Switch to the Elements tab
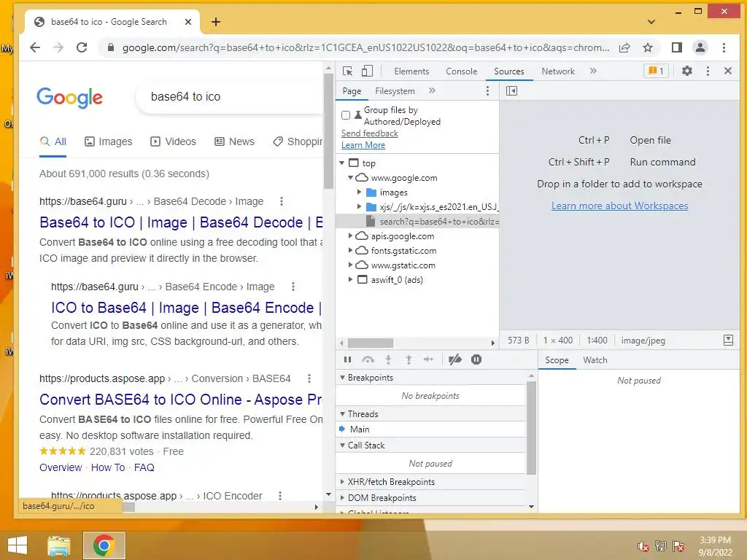 point(411,71)
